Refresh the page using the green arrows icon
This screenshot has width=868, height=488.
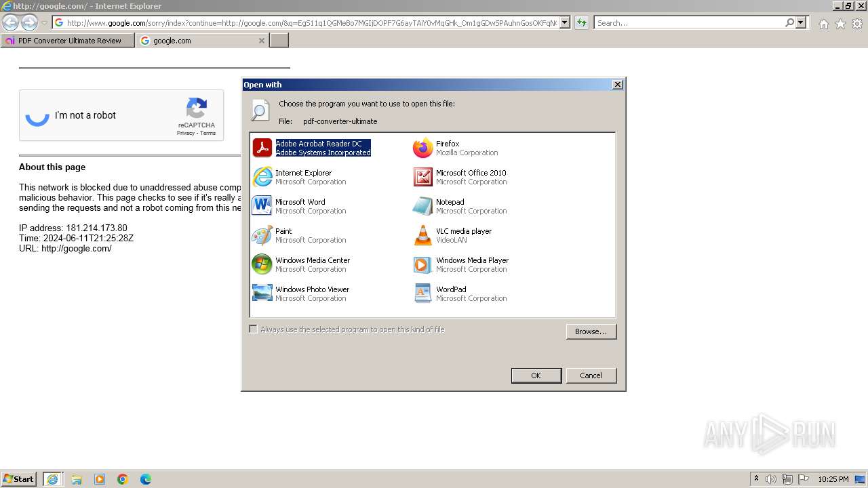tap(581, 23)
